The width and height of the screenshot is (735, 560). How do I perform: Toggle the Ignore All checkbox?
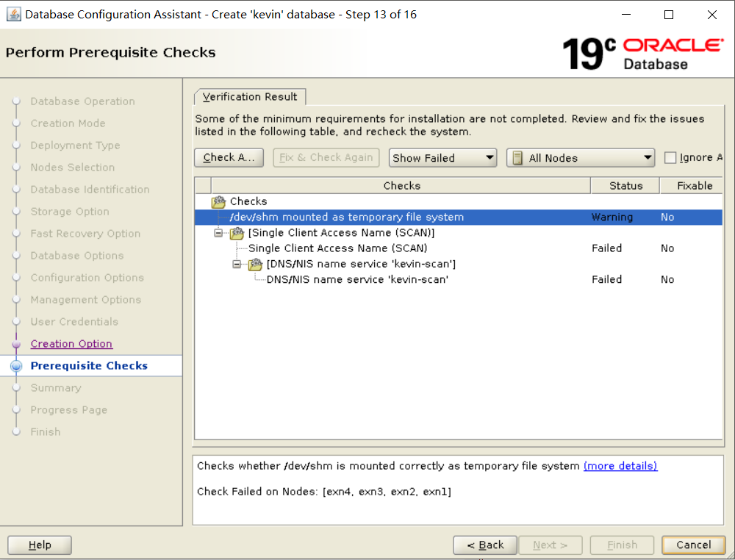coord(670,158)
